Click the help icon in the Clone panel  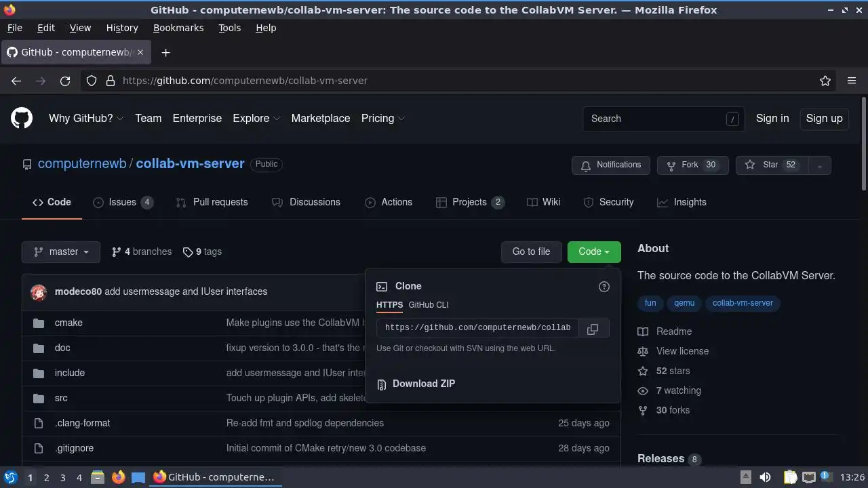click(604, 287)
